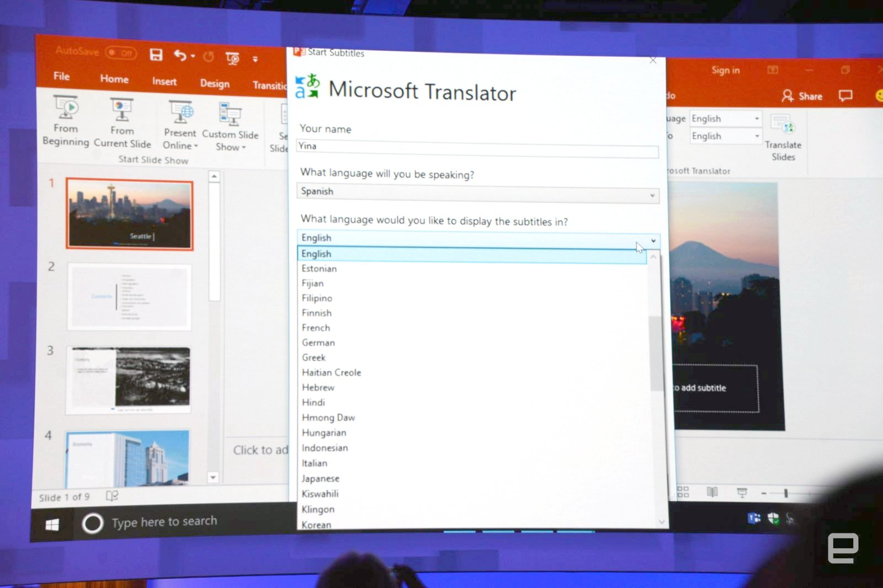Click the Ribbon Display Options icon
The image size is (883, 588).
click(x=773, y=70)
